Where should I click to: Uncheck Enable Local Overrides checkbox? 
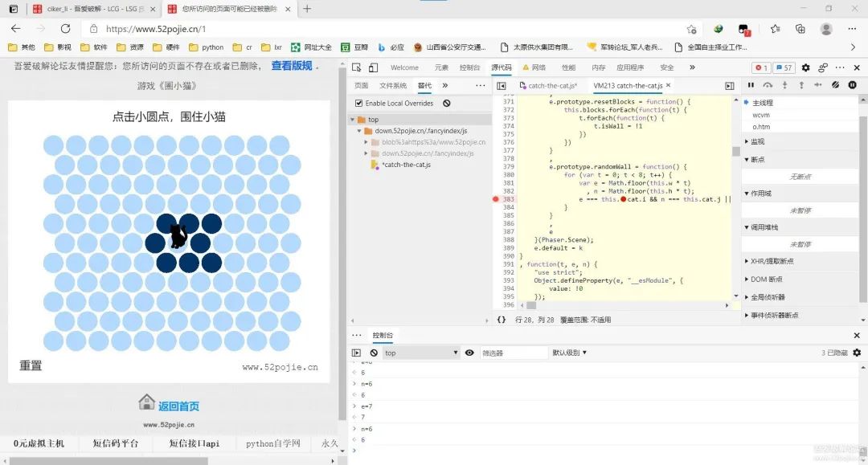point(359,104)
